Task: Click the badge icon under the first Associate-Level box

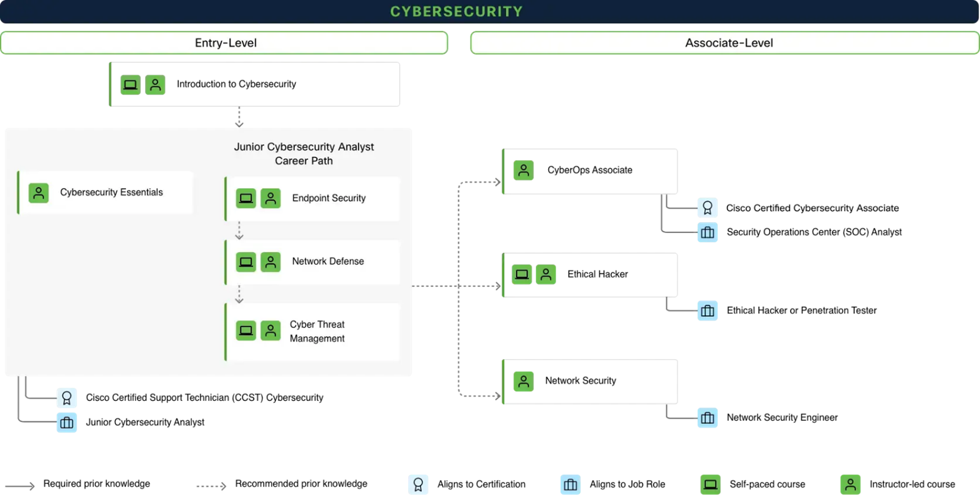Action: [x=707, y=208]
